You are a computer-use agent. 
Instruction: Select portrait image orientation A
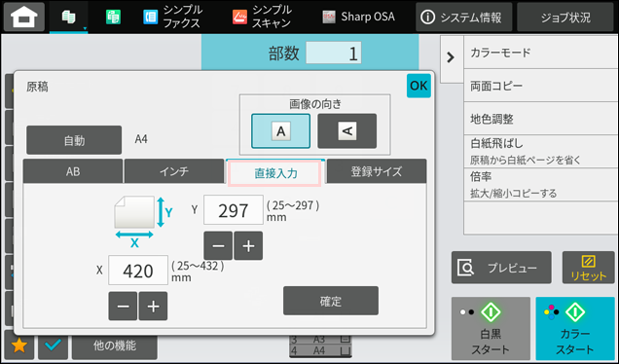(x=280, y=131)
